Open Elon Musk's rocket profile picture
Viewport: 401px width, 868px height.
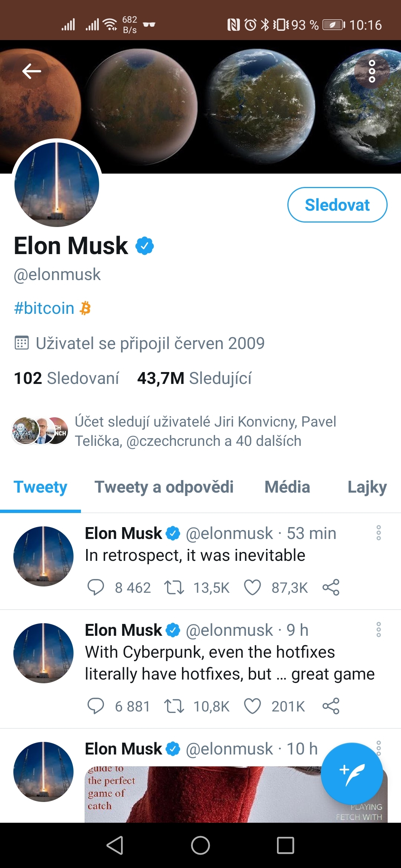(57, 184)
